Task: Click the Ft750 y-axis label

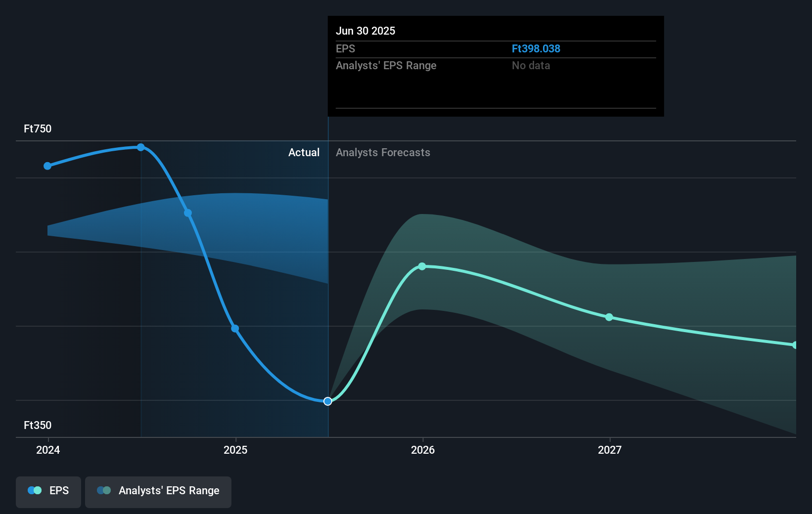Action: pyautogui.click(x=38, y=128)
